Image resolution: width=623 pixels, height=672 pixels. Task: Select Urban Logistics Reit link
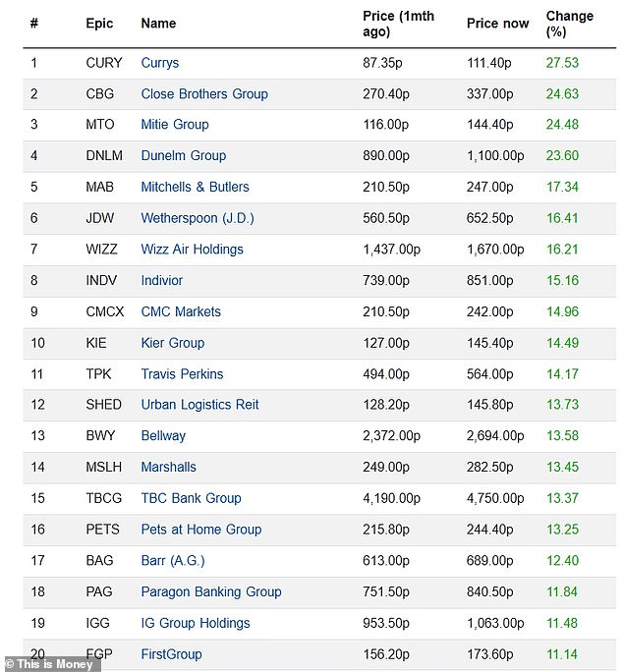(x=201, y=405)
